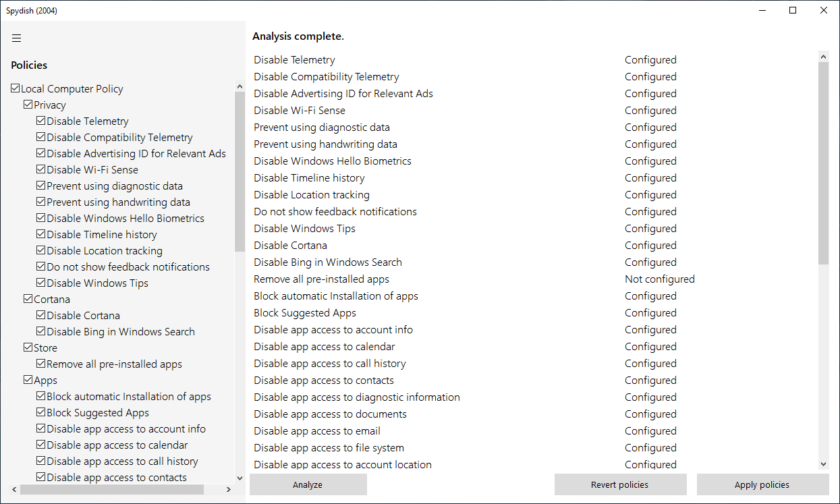
Task: Click the results list scrollbar thumb
Action: (x=823, y=163)
